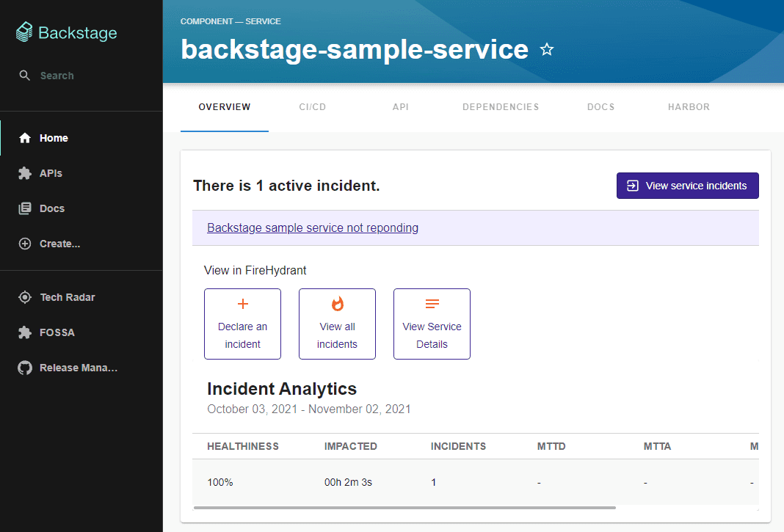Click the search magnifier icon

24,76
